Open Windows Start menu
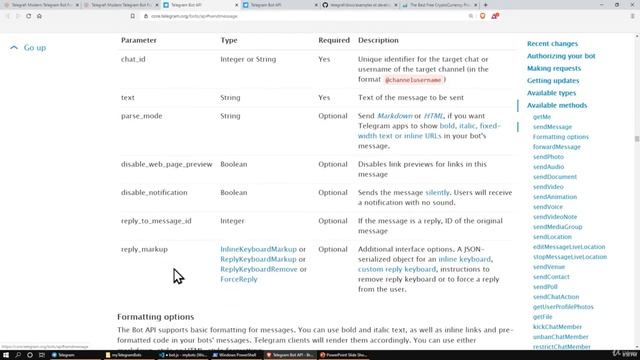Viewport: 640px width, 360px height. point(6,355)
